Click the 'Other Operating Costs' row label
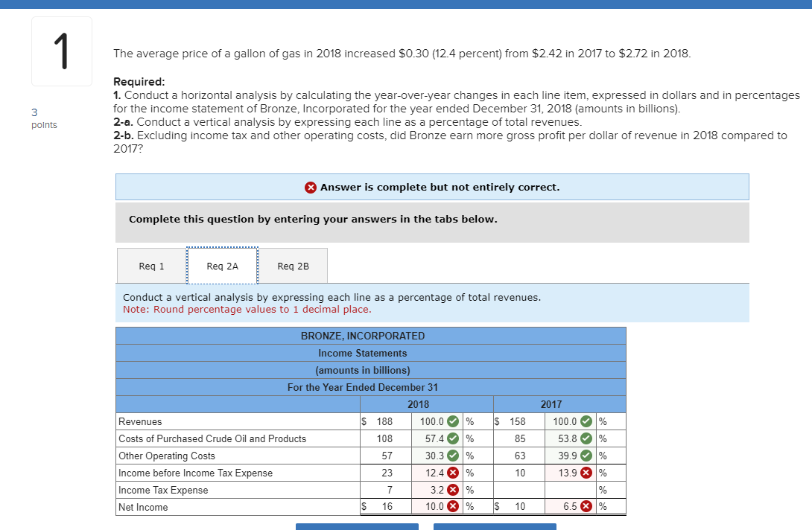 (x=167, y=456)
